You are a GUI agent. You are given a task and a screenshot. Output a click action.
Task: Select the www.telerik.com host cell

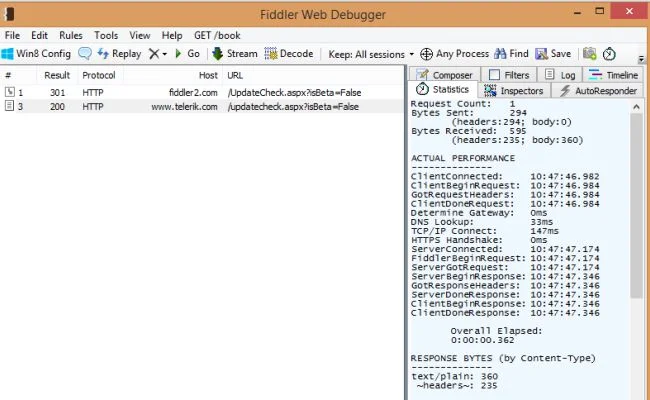(184, 107)
